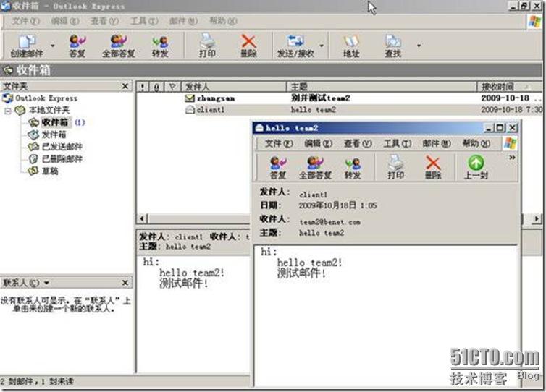This screenshot has width=546, height=392.
Task: Select Local Folders (本地文件夹) item
Action: click(x=49, y=110)
